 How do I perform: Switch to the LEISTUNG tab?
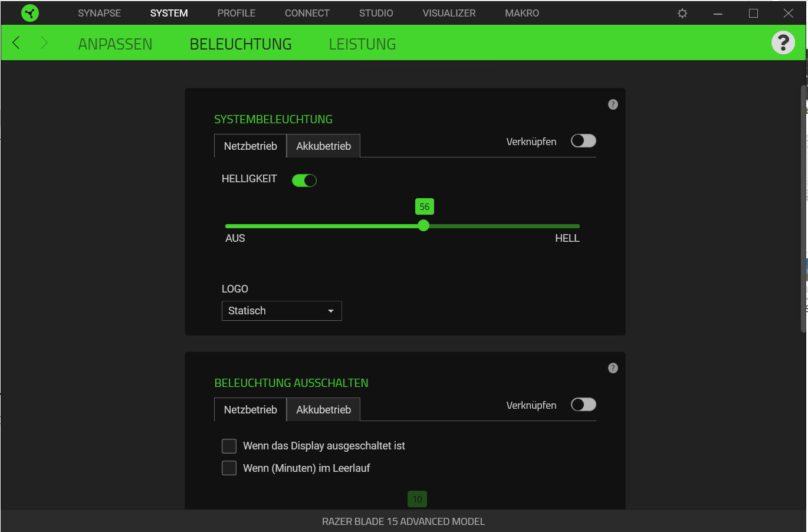pos(363,44)
